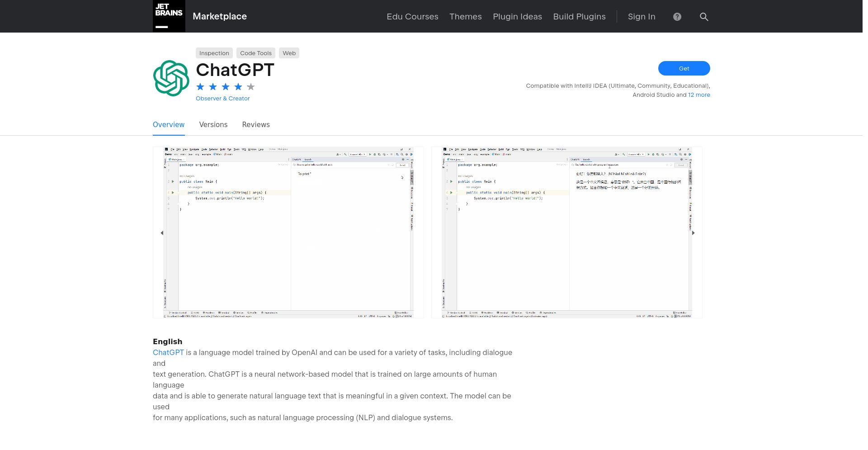Open the Observer & Creator vendor link
Image resolution: width=868 pixels, height=450 pixels.
click(222, 98)
